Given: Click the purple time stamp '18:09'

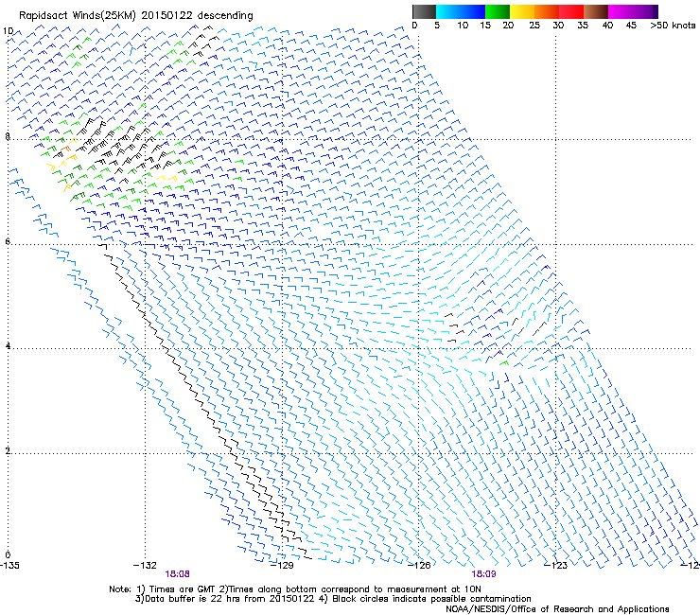Looking at the screenshot, I should click(x=484, y=574).
